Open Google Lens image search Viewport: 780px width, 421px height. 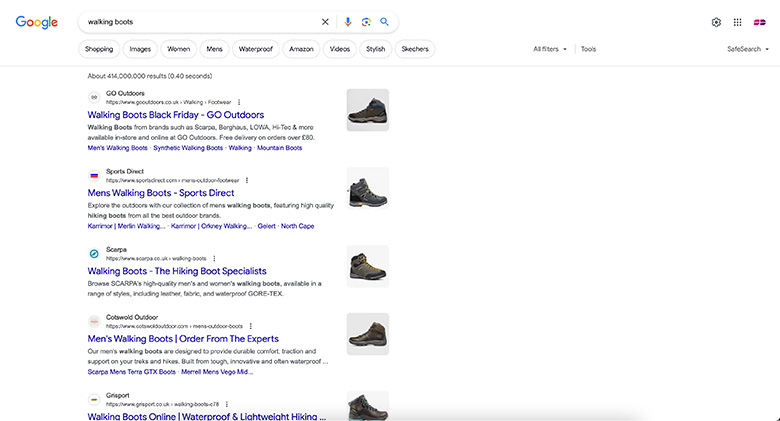coord(366,22)
